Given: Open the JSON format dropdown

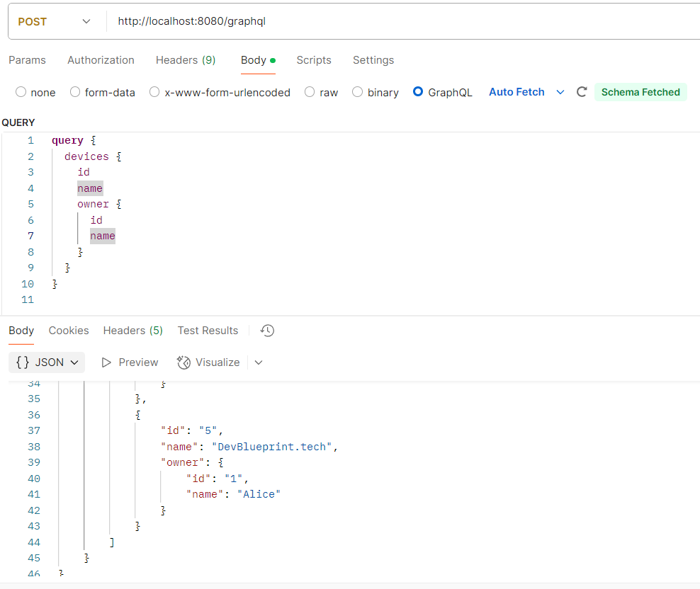Looking at the screenshot, I should click(x=47, y=362).
